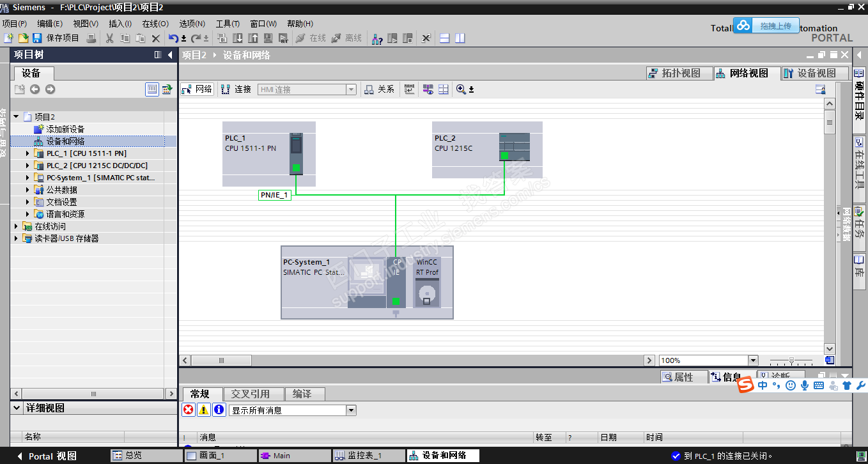The image size is (868, 464).
Task: Toggle the Sogou 中 Chinese/English mode
Action: 763,385
